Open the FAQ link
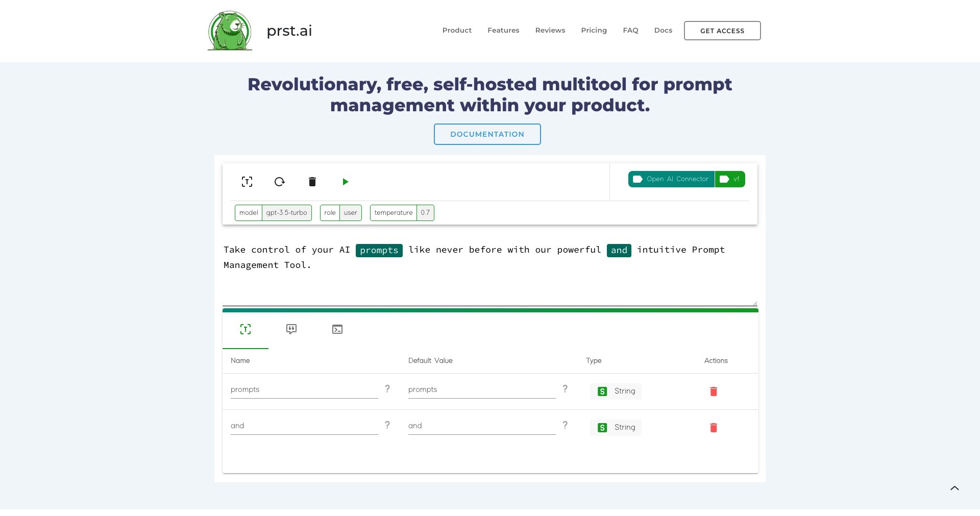This screenshot has width=980, height=516. pos(630,31)
